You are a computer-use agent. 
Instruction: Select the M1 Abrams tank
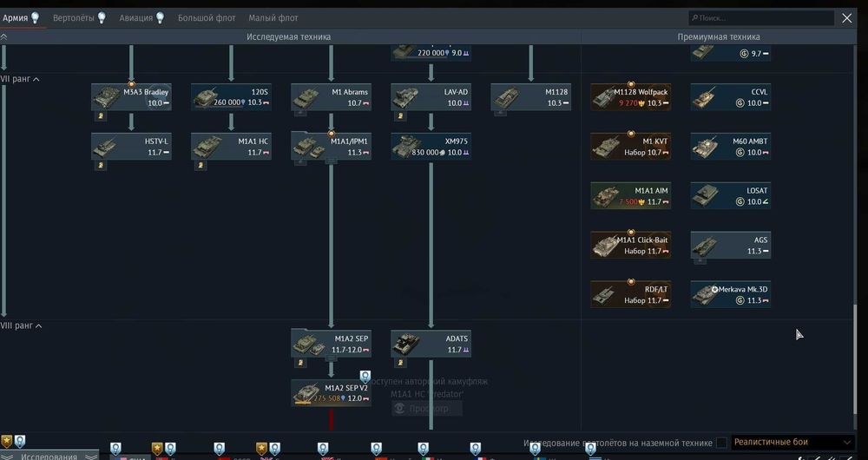coord(331,97)
